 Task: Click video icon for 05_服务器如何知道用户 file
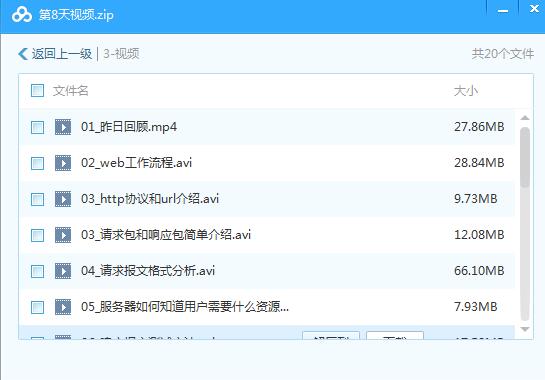point(63,307)
